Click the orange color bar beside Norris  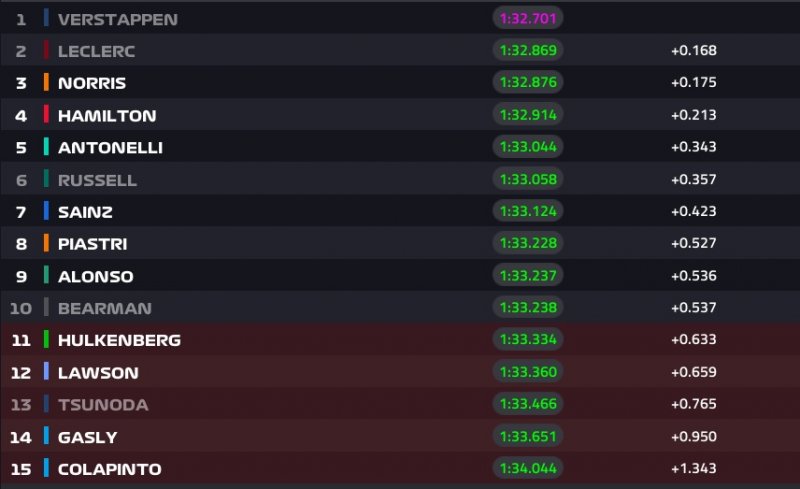coord(46,83)
